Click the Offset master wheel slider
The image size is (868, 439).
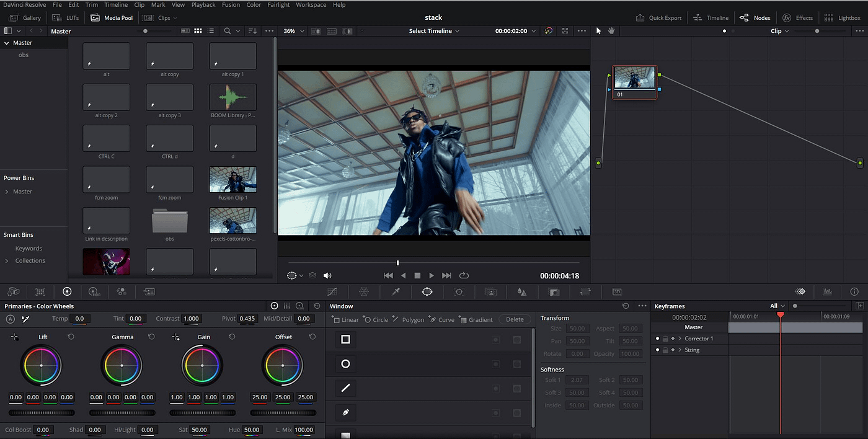click(283, 412)
